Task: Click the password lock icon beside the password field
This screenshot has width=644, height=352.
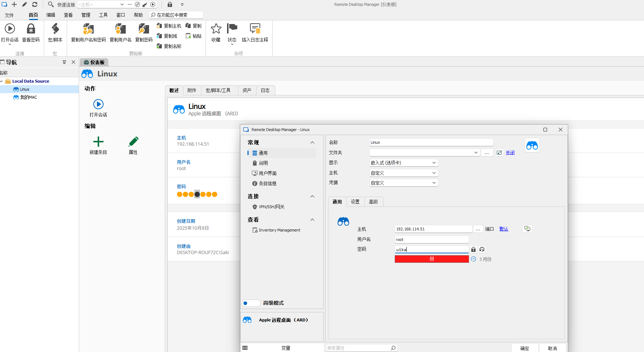Action: click(473, 249)
